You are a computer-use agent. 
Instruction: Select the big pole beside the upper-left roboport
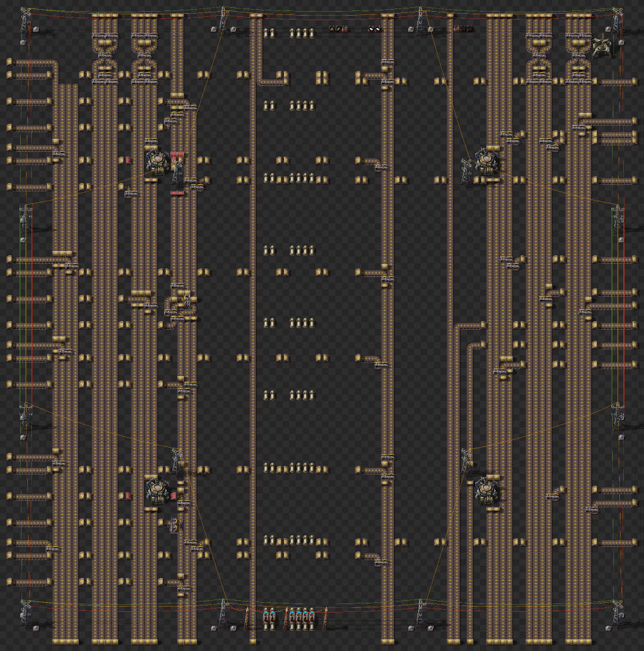[177, 171]
